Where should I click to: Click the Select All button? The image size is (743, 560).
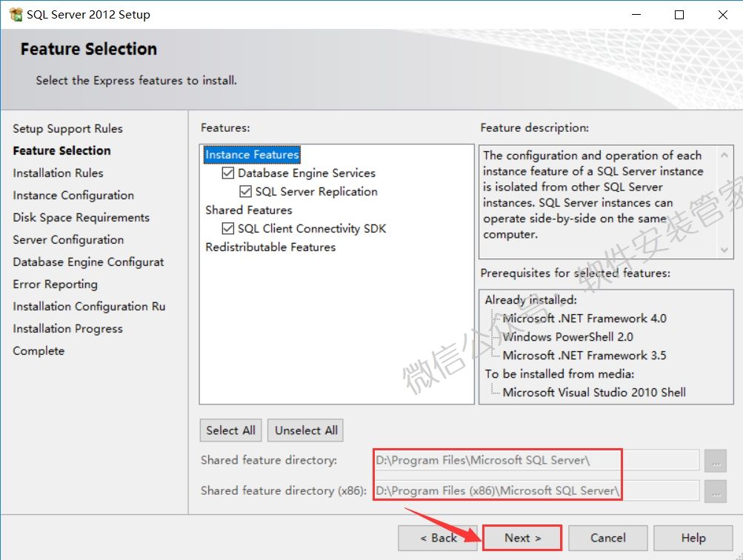tap(231, 430)
